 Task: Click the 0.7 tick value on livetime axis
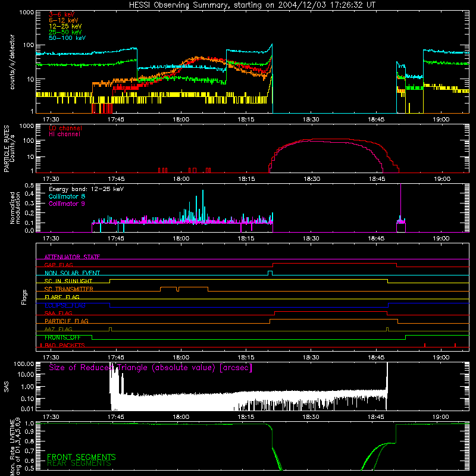[29, 451]
